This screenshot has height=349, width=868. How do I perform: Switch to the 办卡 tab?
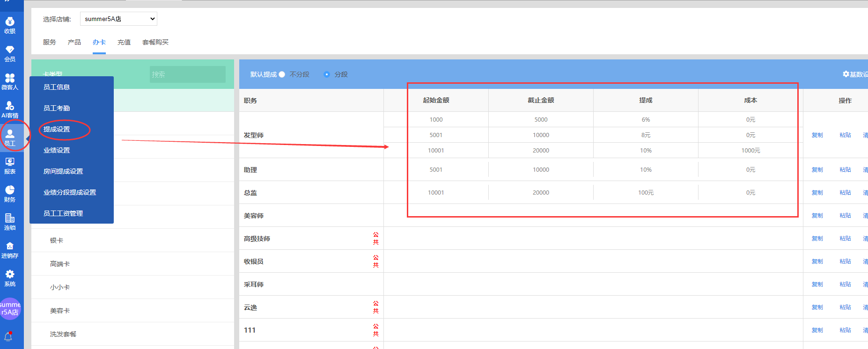click(99, 42)
